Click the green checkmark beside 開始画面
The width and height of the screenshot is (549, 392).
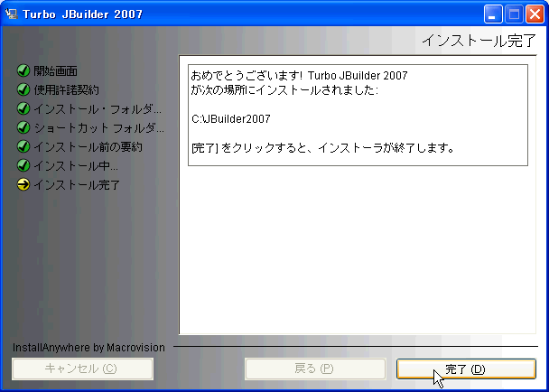(x=23, y=70)
